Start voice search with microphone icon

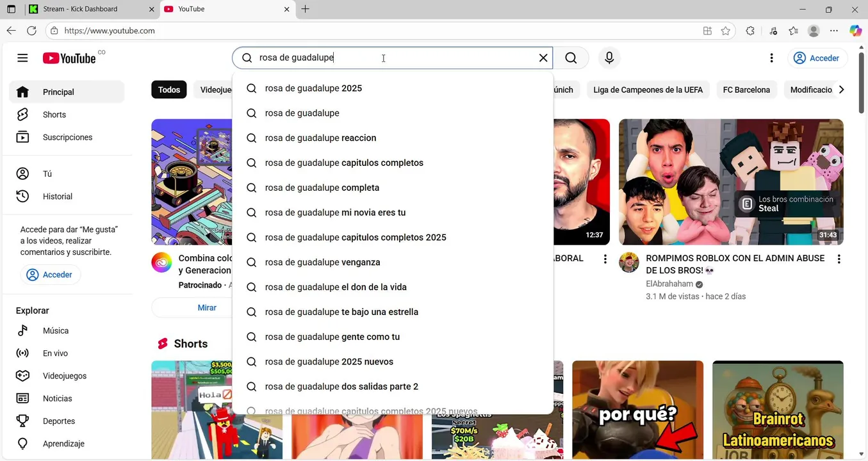click(609, 58)
